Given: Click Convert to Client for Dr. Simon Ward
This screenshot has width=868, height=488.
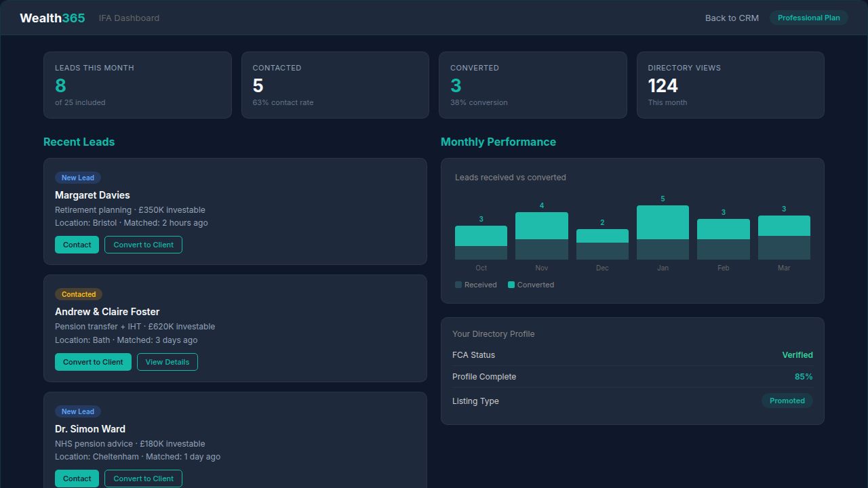Looking at the screenshot, I should coord(143,478).
